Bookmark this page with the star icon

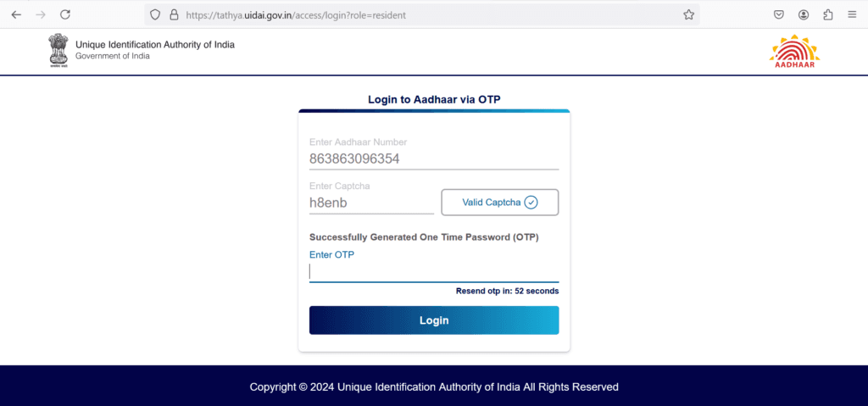coord(688,15)
